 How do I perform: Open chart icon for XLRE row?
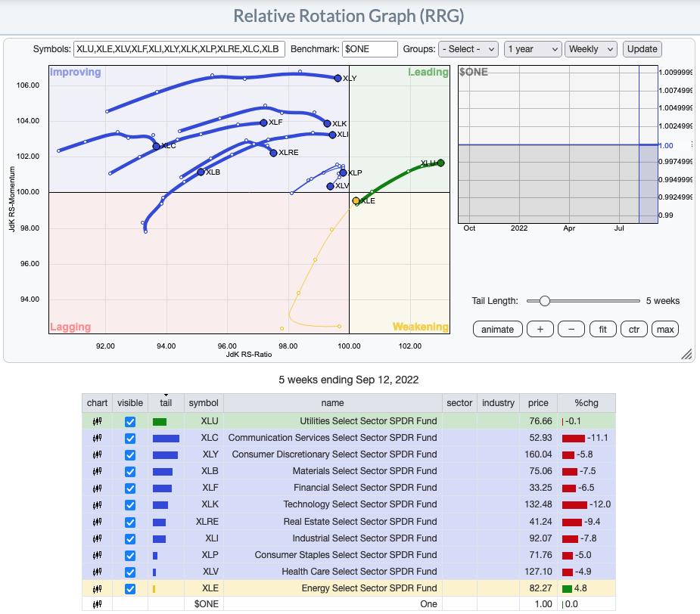[97, 522]
